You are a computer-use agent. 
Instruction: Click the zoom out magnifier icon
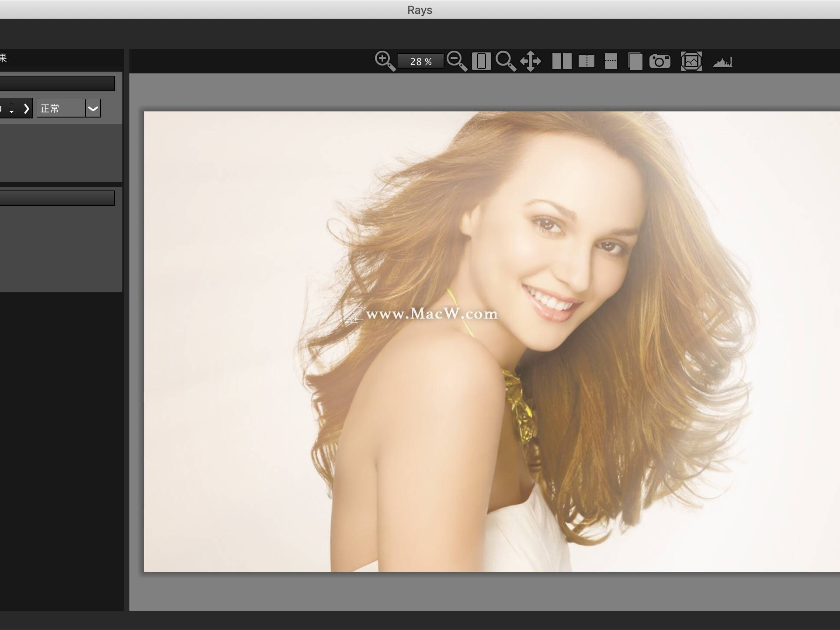[457, 61]
